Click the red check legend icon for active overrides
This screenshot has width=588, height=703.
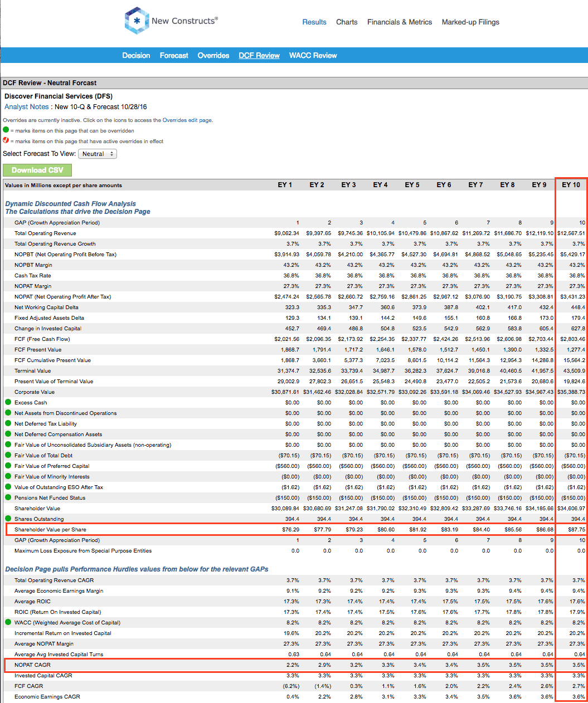[x=6, y=140]
